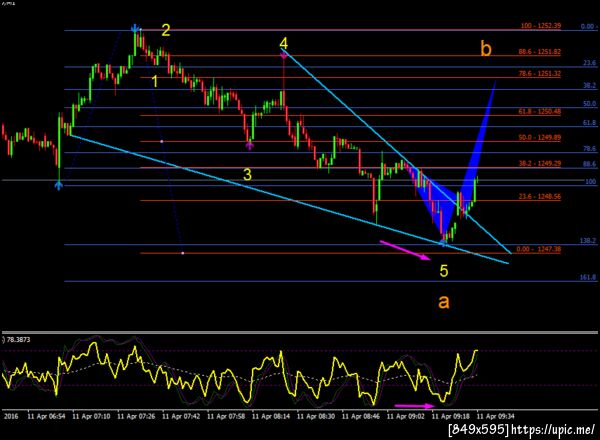600x440 pixels.
Task: Click yellow wave label 2
Action: click(x=165, y=30)
